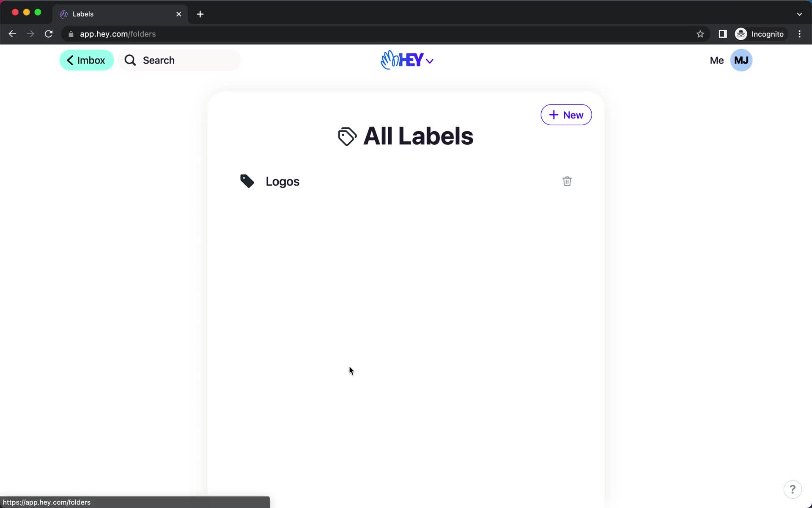Screen dimensions: 812x508
Task: Click the bookmark icon in browser bar
Action: (700, 34)
